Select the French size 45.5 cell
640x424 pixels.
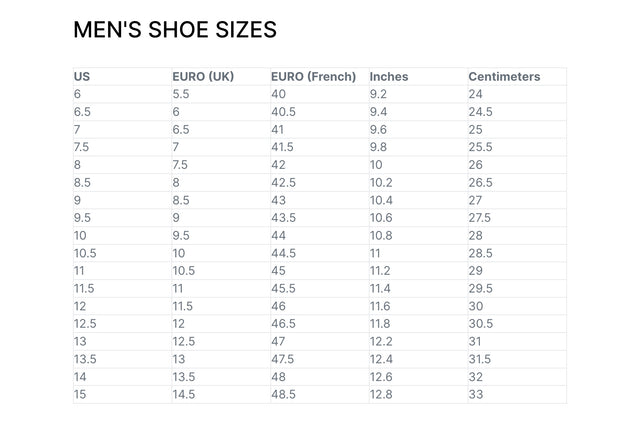pyautogui.click(x=284, y=288)
